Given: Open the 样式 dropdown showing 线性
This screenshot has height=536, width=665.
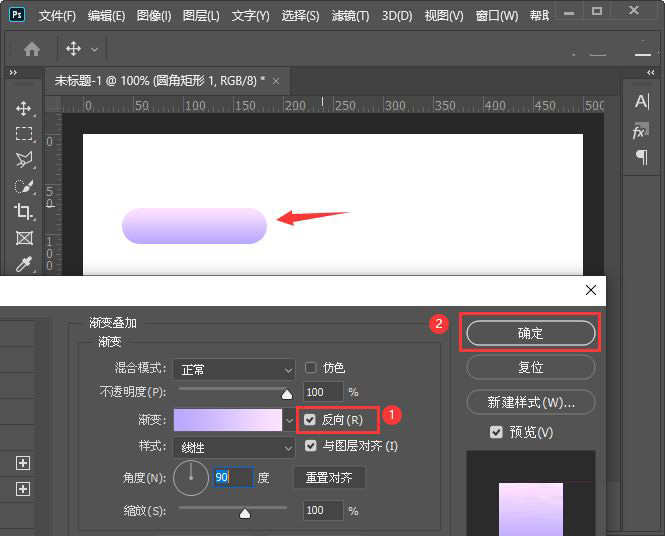Looking at the screenshot, I should coord(234,448).
